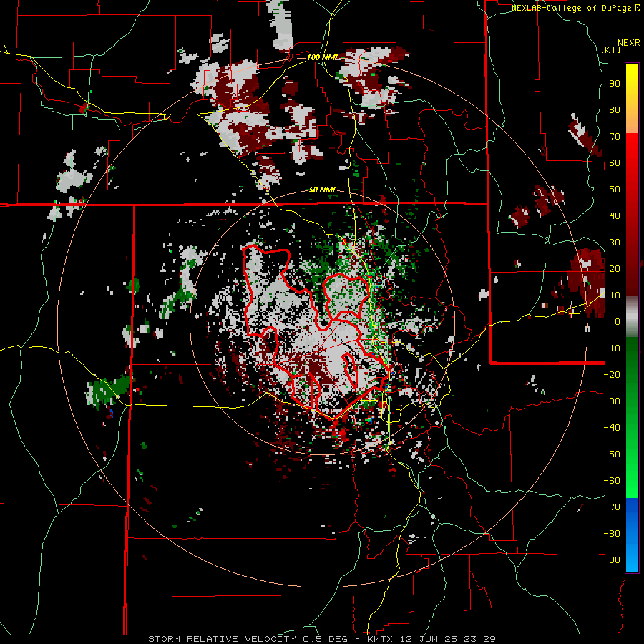Click the "NEXLAB-College of DuPage" header text

pos(571,8)
